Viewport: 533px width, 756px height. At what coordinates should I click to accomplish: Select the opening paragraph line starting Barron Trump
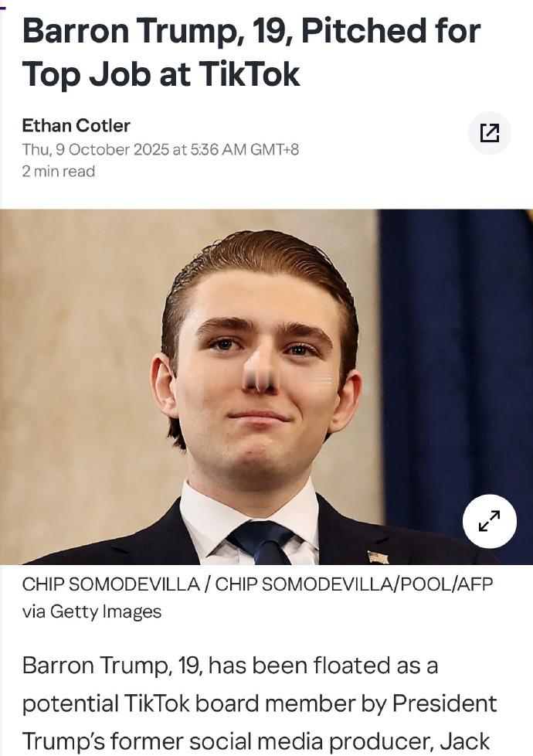(x=230, y=666)
